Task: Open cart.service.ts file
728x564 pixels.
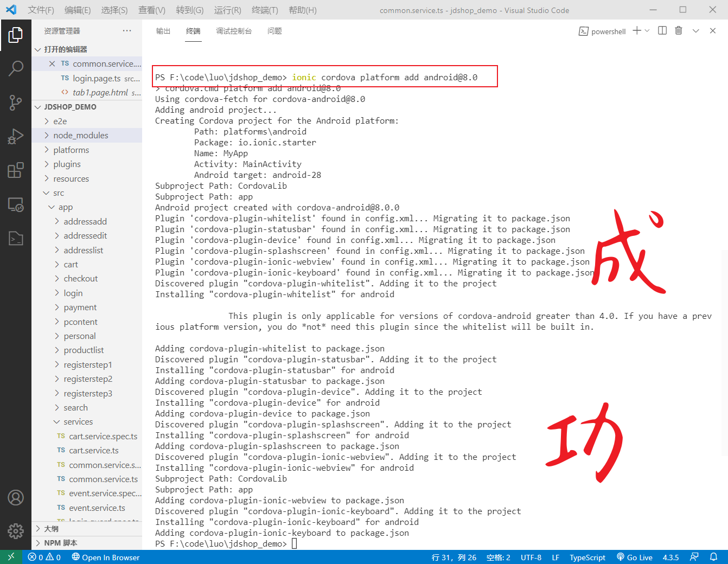Action: coord(87,451)
